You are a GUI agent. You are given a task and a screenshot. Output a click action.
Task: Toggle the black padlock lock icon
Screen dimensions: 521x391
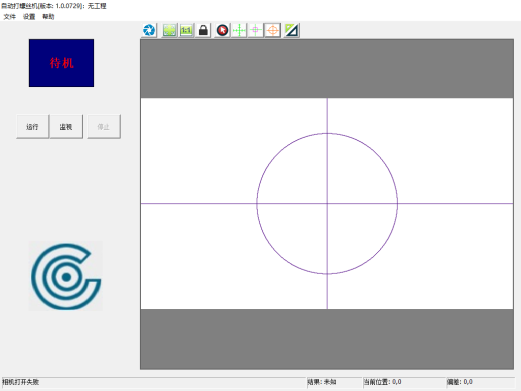203,30
